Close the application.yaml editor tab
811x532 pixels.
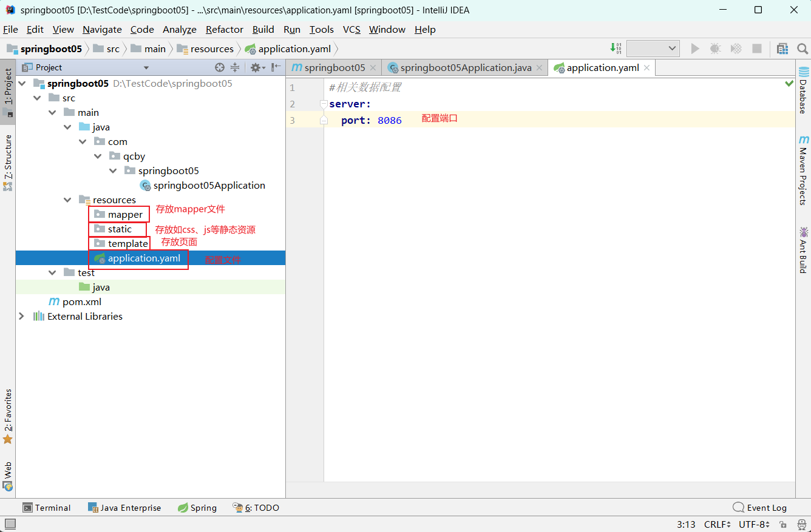pyautogui.click(x=646, y=68)
